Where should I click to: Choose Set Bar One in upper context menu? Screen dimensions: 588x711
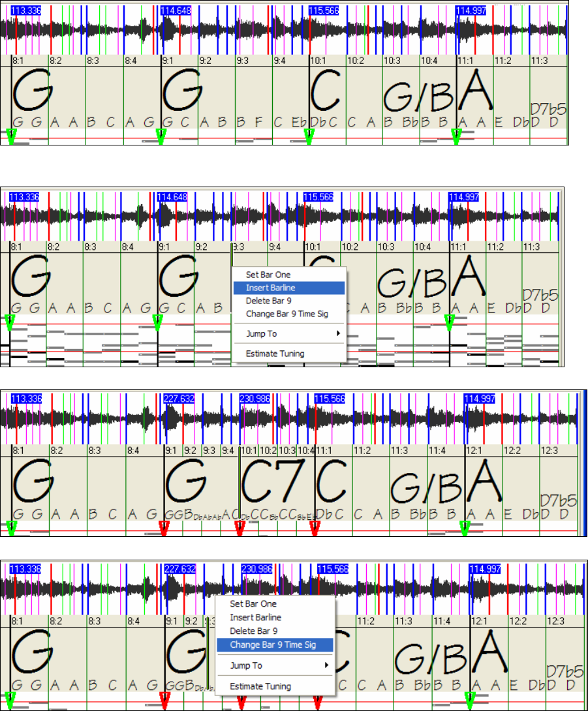268,275
